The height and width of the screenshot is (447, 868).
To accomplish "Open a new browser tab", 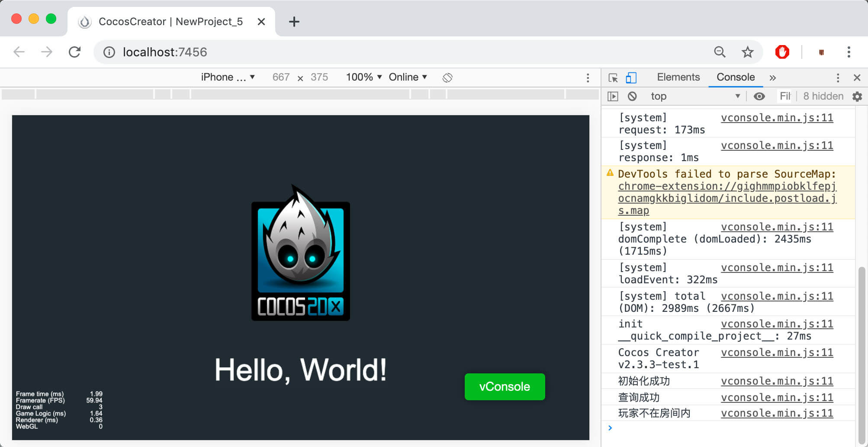I will [x=294, y=22].
